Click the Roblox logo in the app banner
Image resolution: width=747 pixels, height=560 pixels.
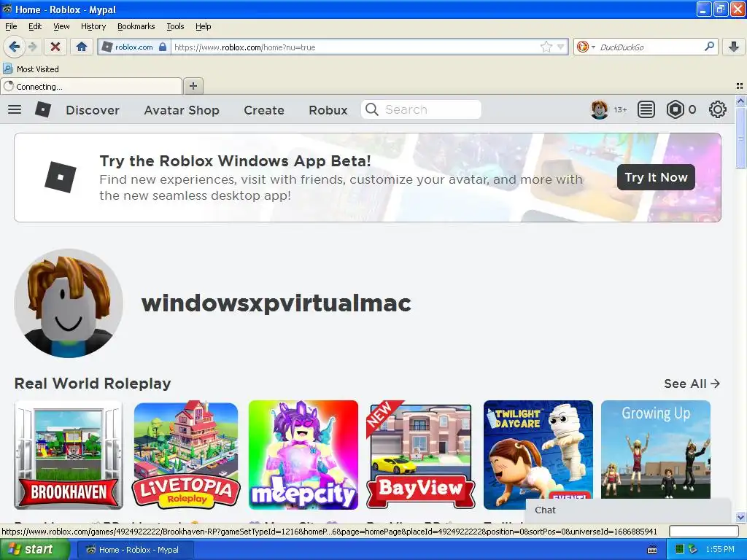(61, 177)
